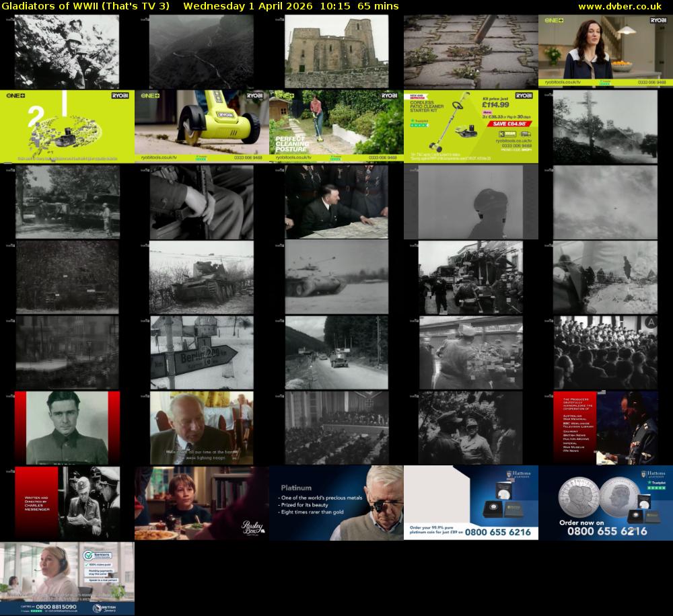Click the SAVE £84.98 badge

(509, 123)
